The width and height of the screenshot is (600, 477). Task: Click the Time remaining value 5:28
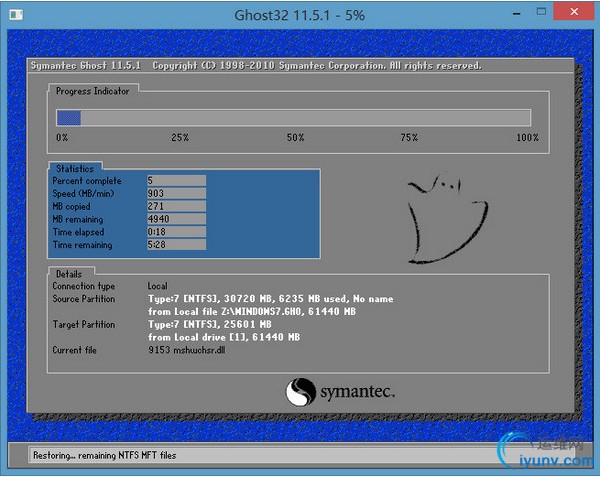176,244
